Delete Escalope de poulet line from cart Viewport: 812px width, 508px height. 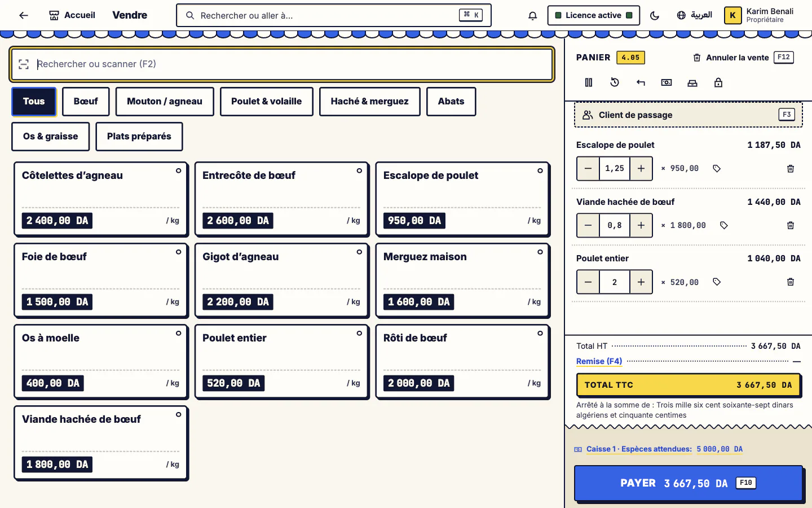pos(791,169)
